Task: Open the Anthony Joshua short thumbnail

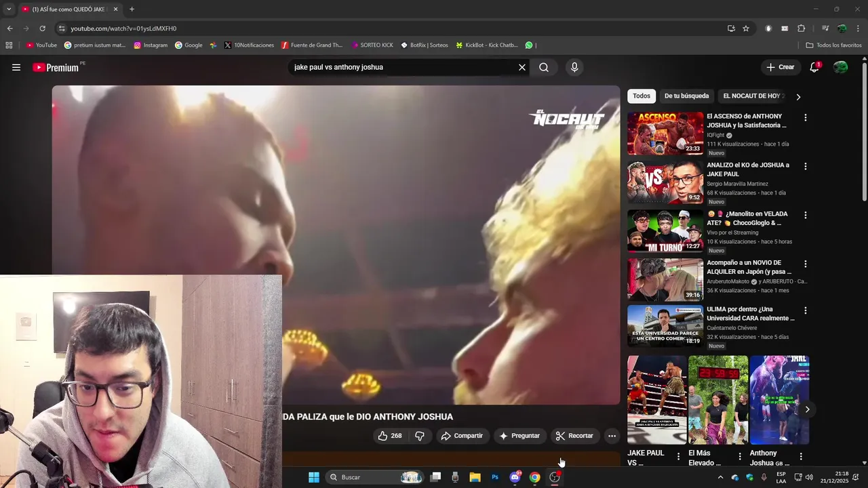Action: click(x=779, y=400)
